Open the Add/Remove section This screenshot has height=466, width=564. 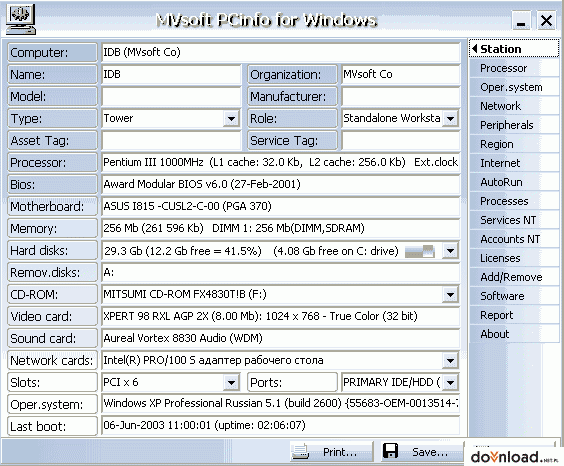pos(514,277)
